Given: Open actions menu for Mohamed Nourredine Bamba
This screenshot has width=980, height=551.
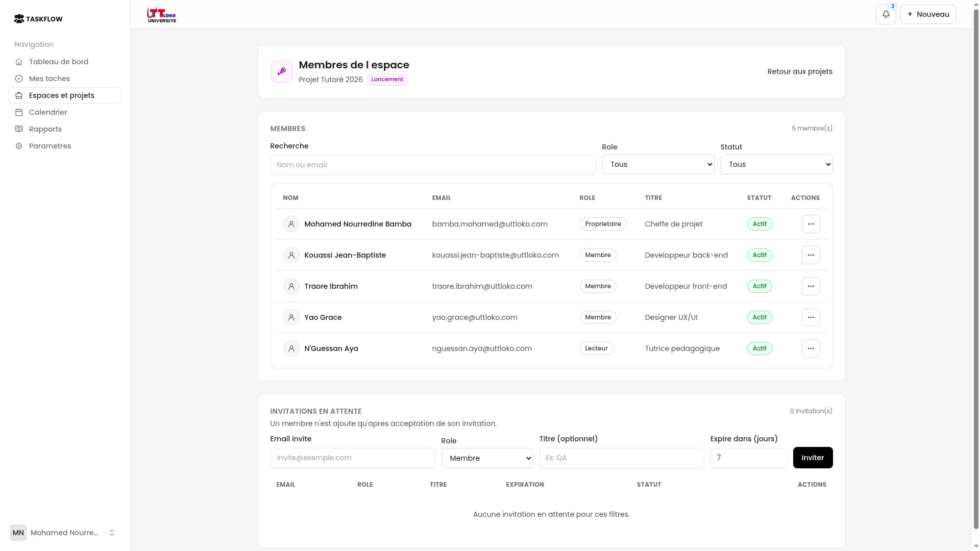Looking at the screenshot, I should tap(811, 224).
